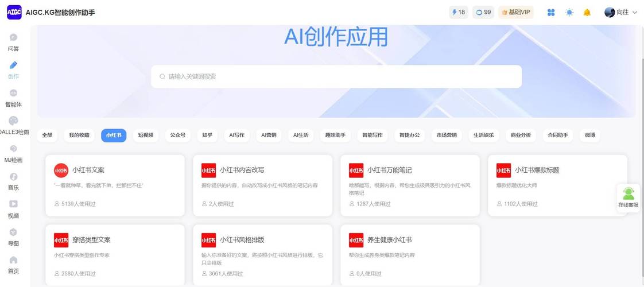The width and height of the screenshot is (644, 287).
Task: Click the 导图 mind map sidebar icon
Action: [13, 232]
